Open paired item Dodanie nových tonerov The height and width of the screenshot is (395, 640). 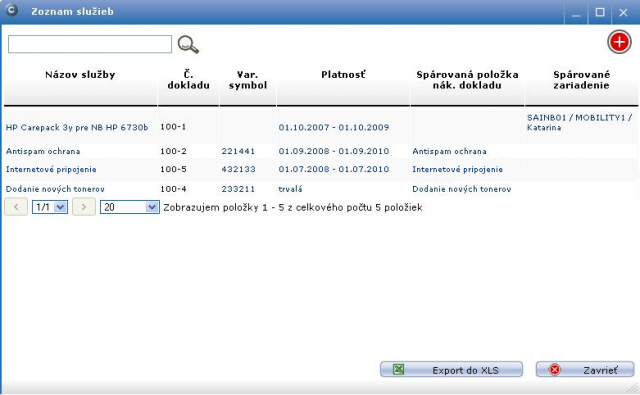tap(462, 189)
